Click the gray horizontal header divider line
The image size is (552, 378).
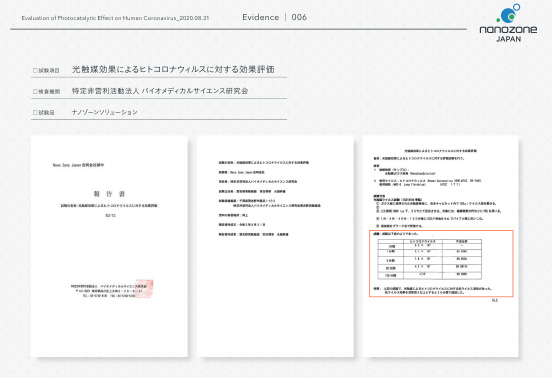(x=238, y=29)
